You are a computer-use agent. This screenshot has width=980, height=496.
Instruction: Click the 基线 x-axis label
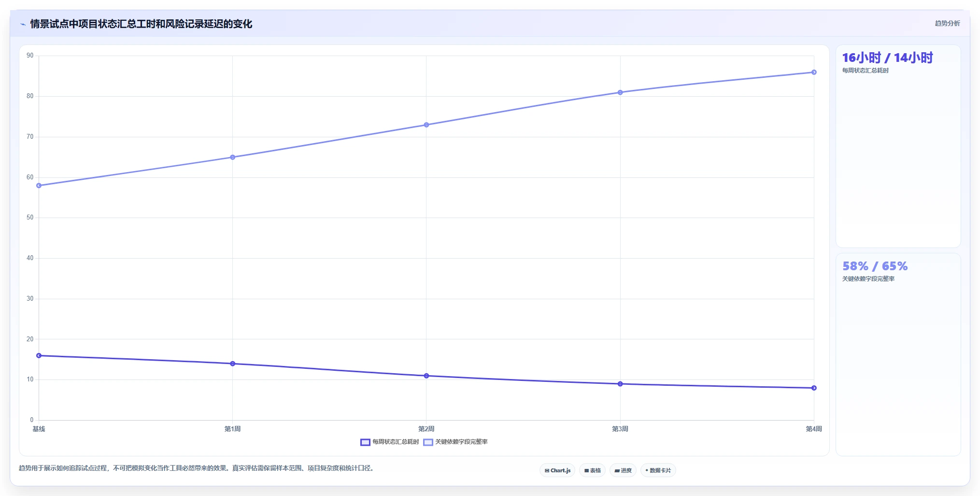(x=39, y=429)
